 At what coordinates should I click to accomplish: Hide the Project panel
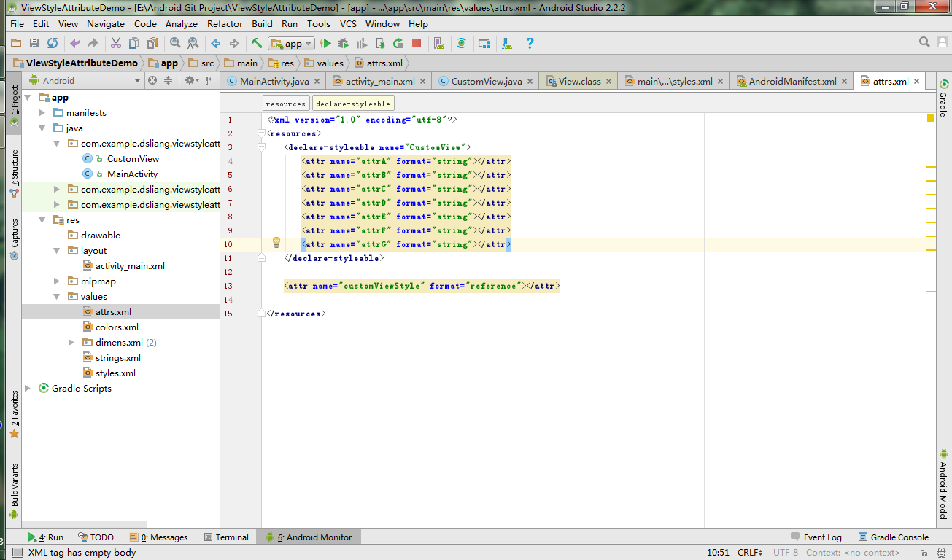point(210,81)
